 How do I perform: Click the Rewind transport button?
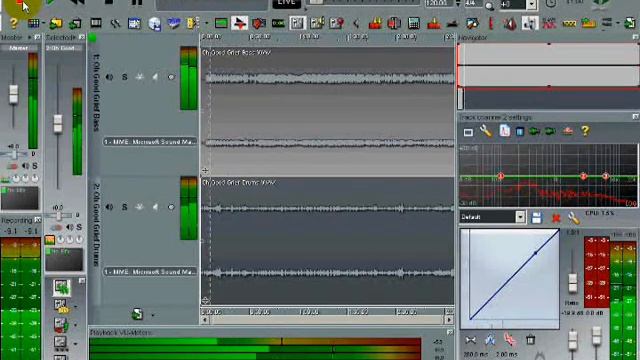tap(77, 2)
